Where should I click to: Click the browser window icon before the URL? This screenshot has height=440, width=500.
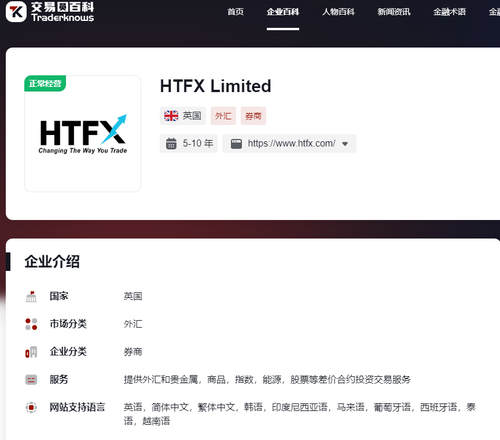[236, 144]
